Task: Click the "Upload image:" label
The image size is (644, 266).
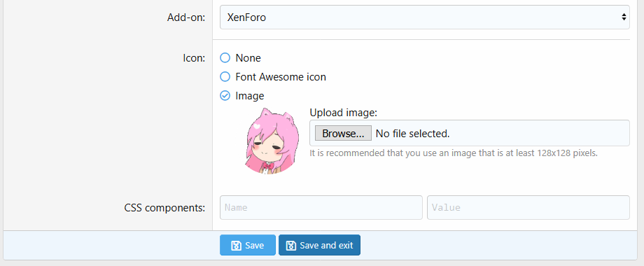Action: (x=344, y=113)
